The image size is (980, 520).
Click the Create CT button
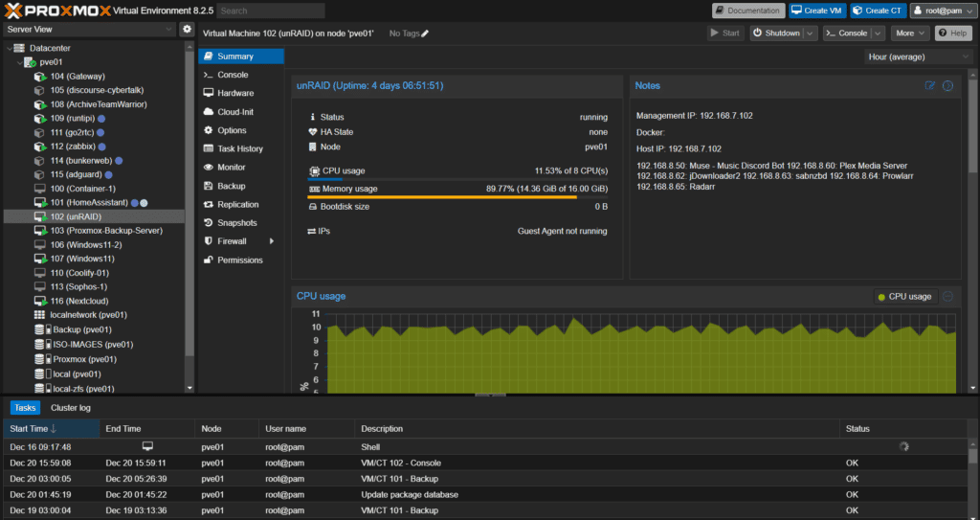[879, 11]
